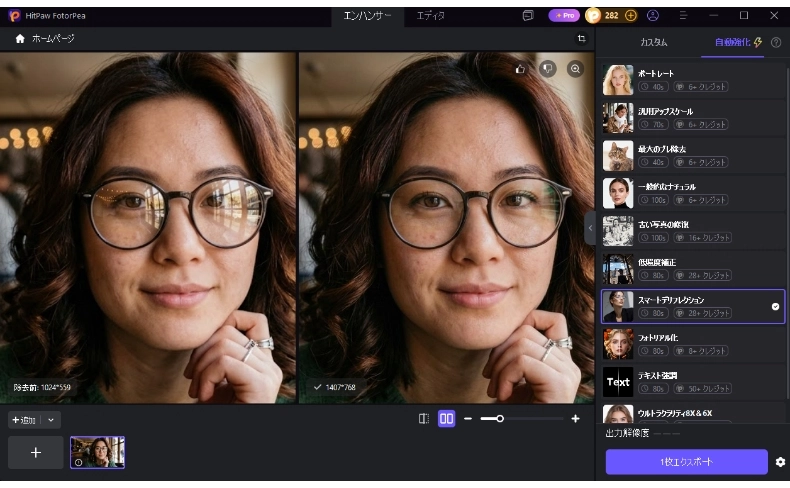790x488 pixels.
Task: Zoom out with the minus icon
Action: [468, 419]
